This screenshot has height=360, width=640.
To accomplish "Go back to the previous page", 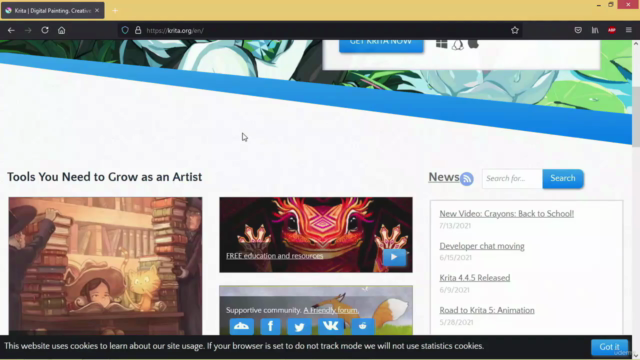I will pos(11,30).
